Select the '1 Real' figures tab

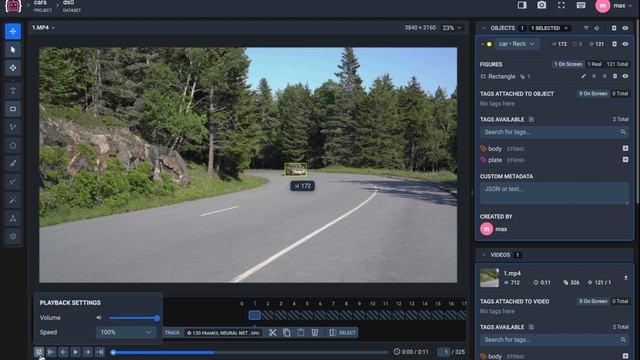[x=594, y=64]
